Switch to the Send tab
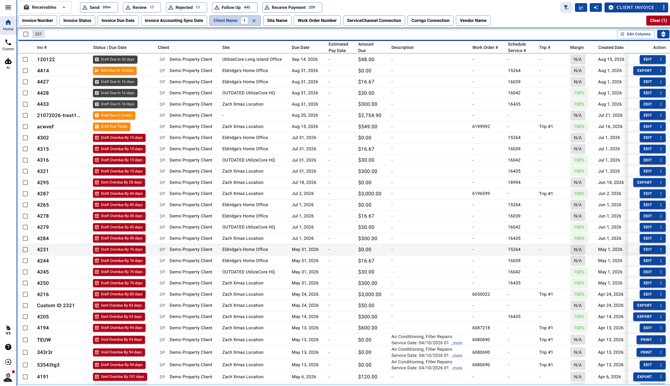The image size is (670, 386). pyautogui.click(x=99, y=7)
